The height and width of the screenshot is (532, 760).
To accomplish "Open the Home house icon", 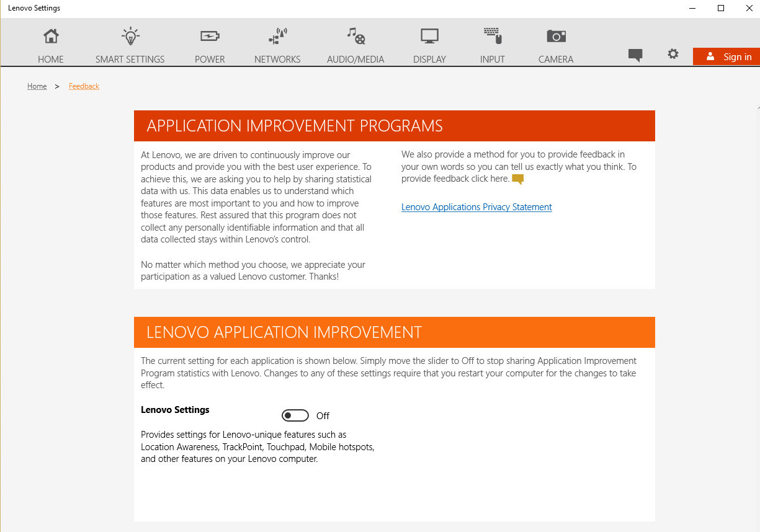I will (51, 36).
